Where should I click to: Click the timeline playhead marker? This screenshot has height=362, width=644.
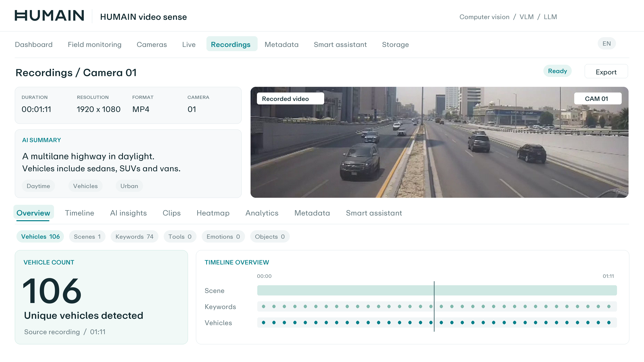[x=434, y=307]
